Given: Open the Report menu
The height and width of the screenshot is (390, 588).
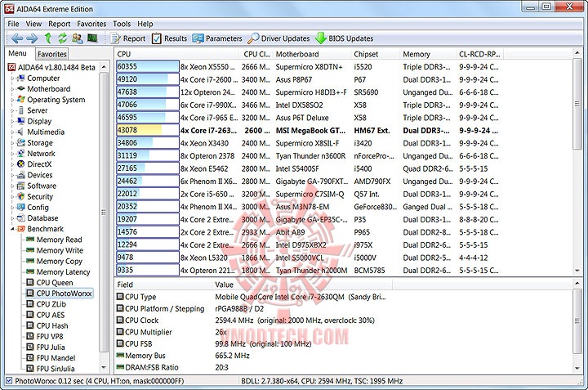Looking at the screenshot, I should [x=60, y=24].
